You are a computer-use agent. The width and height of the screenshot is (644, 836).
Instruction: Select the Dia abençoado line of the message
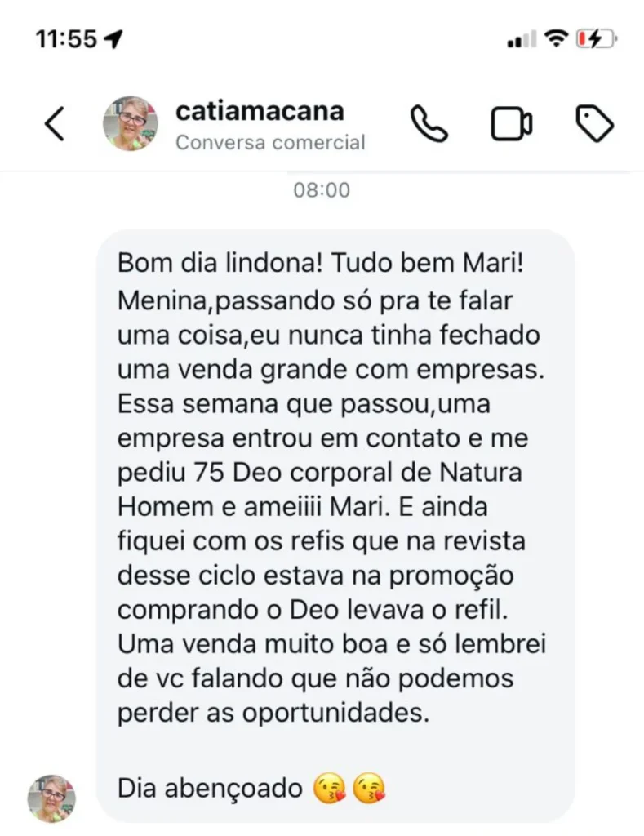210,789
